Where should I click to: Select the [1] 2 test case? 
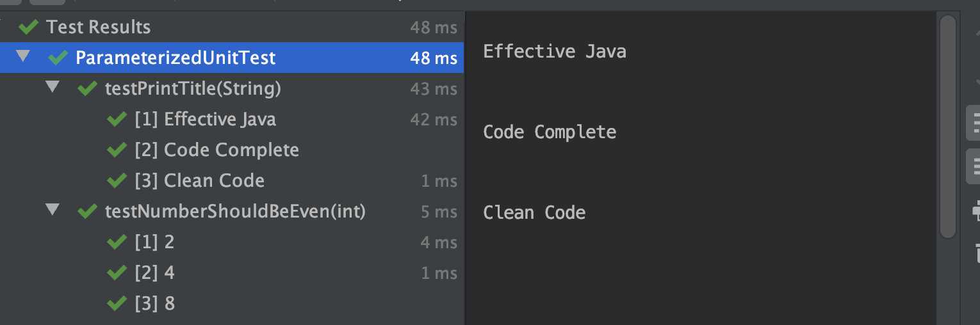[232, 242]
